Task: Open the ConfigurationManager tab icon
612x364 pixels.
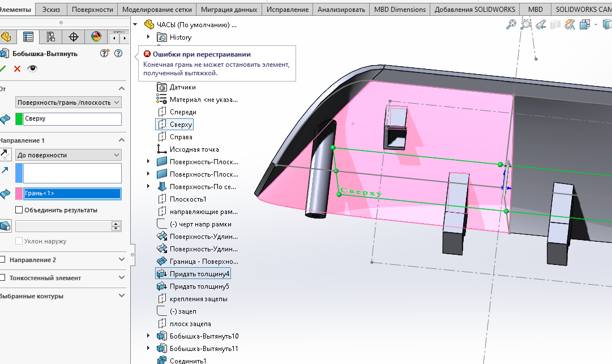Action: pos(51,37)
